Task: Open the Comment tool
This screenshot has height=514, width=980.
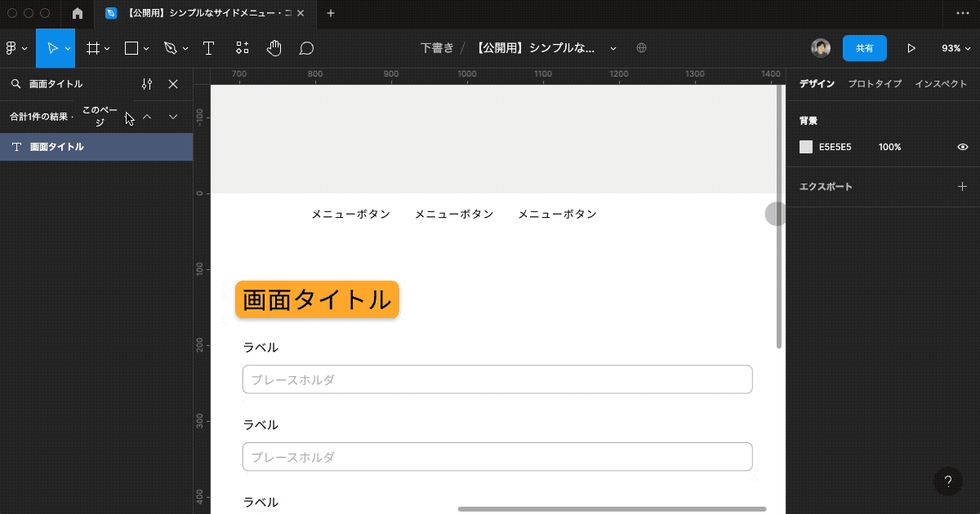Action: 306,48
